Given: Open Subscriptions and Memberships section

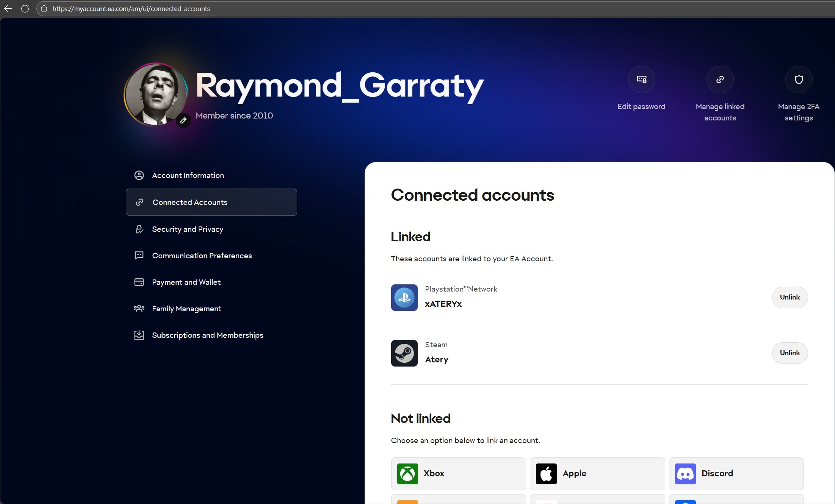Looking at the screenshot, I should (x=207, y=335).
